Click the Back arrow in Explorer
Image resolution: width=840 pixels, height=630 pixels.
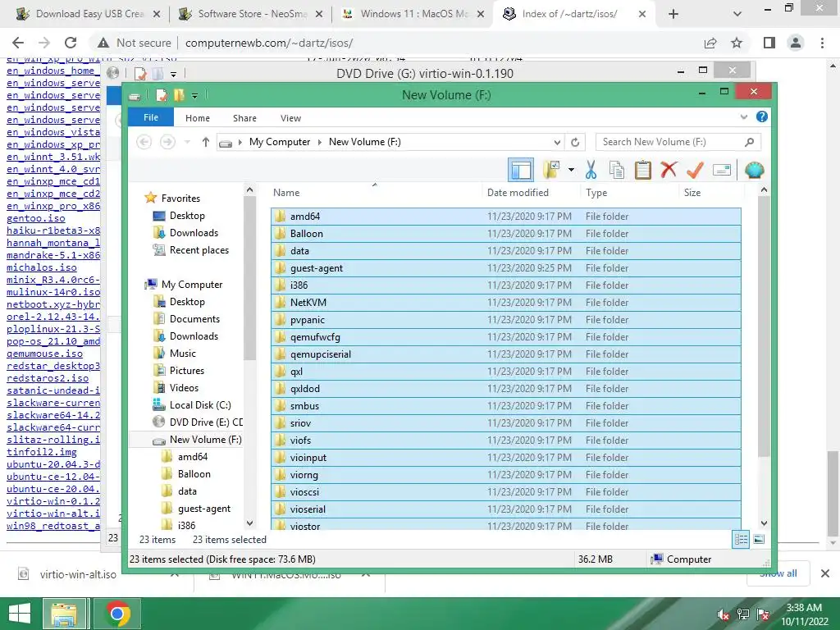click(x=144, y=142)
